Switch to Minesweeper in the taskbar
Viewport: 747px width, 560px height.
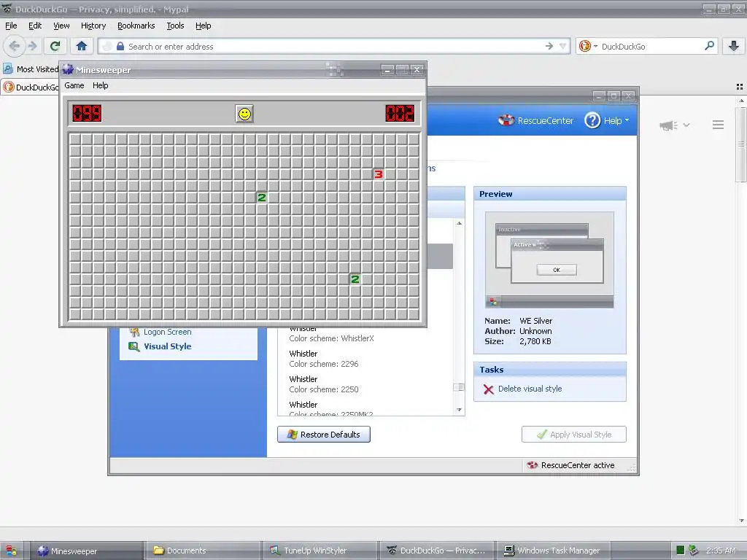(88, 551)
